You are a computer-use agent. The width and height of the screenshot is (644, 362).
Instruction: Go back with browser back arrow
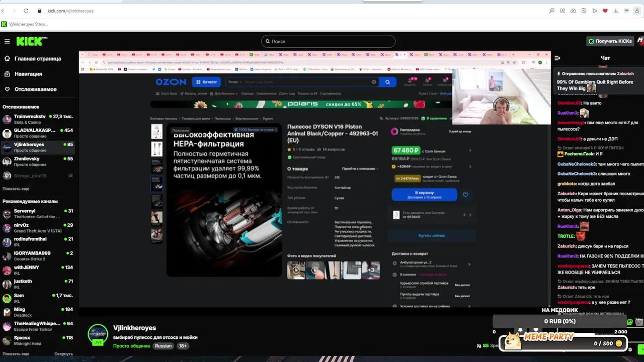click(3, 11)
